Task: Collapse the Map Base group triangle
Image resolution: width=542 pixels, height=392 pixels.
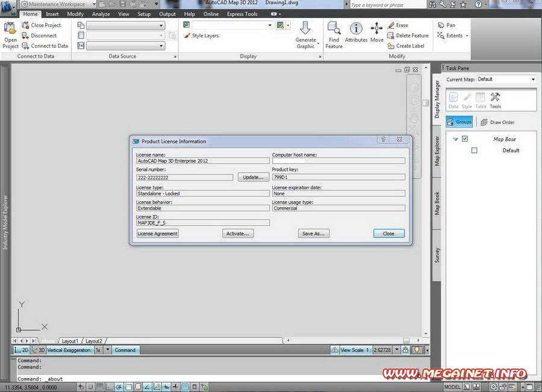Action: 455,139
